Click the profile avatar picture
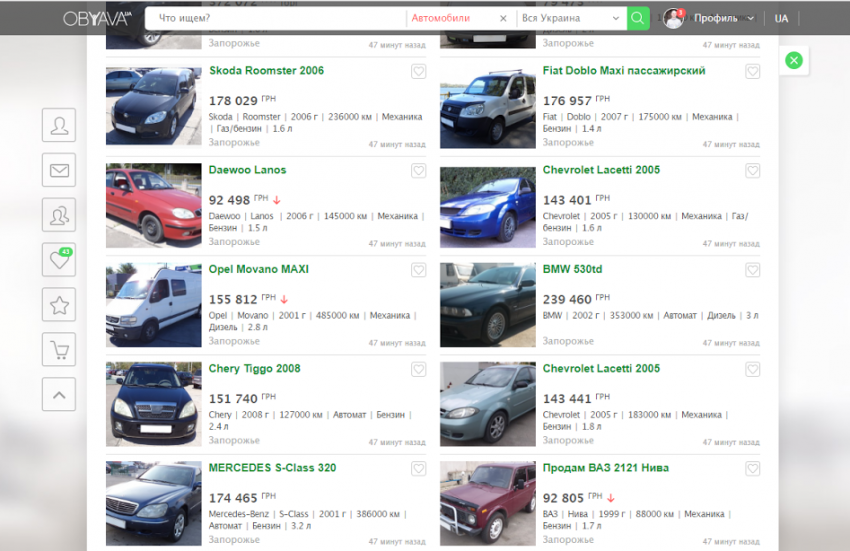This screenshot has height=551, width=850. coord(673,18)
